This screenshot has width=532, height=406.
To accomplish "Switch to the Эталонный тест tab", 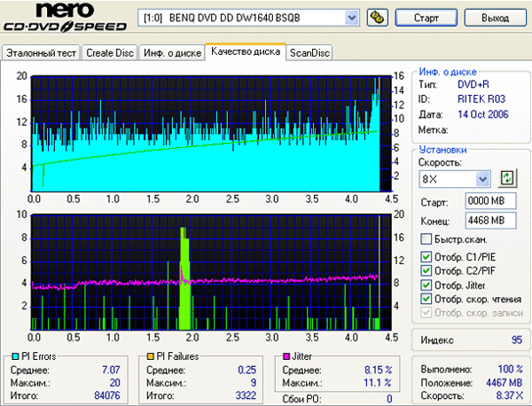I will click(42, 53).
